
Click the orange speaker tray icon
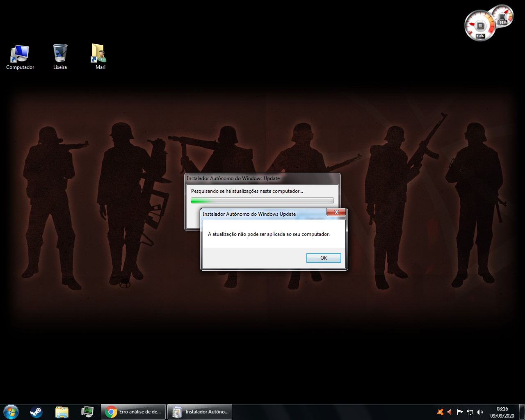(450, 412)
